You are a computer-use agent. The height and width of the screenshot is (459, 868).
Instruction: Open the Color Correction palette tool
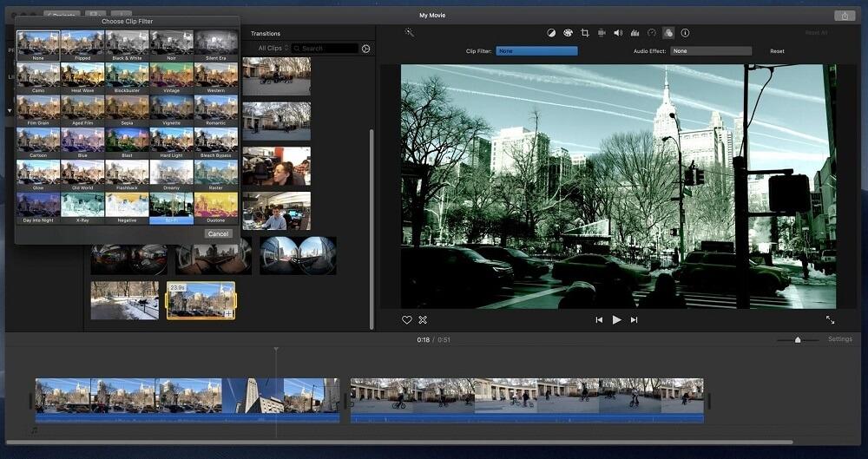pos(568,33)
